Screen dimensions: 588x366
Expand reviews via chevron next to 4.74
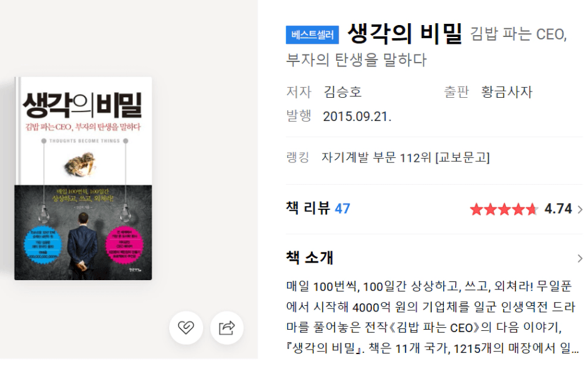(x=580, y=209)
